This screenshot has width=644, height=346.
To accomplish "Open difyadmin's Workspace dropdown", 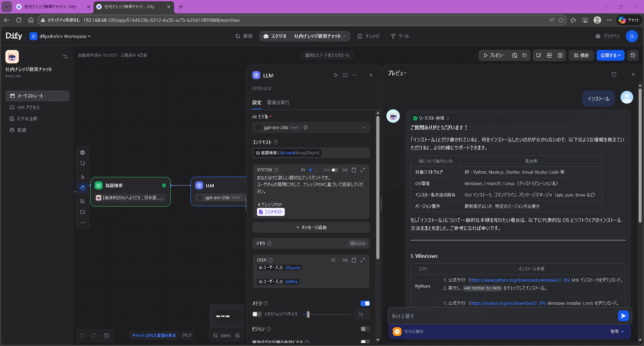I will [61, 36].
